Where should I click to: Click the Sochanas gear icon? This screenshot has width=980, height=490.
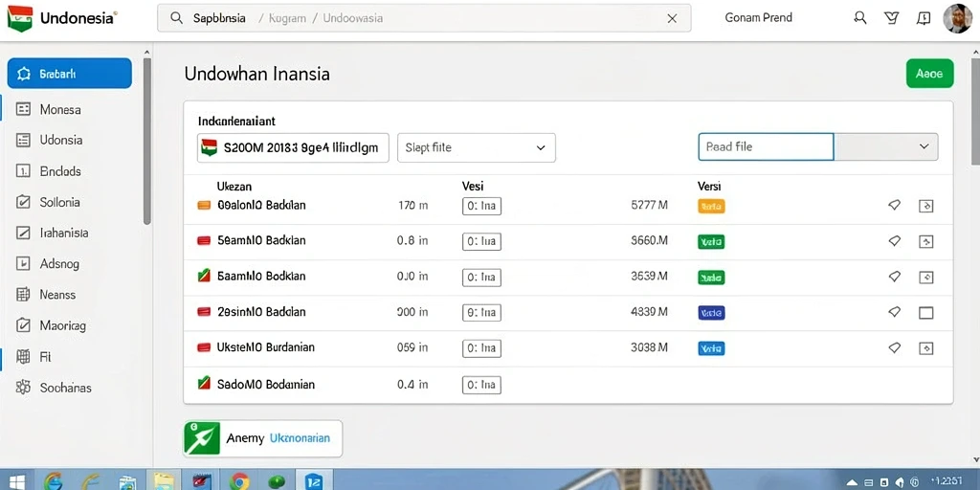click(23, 388)
